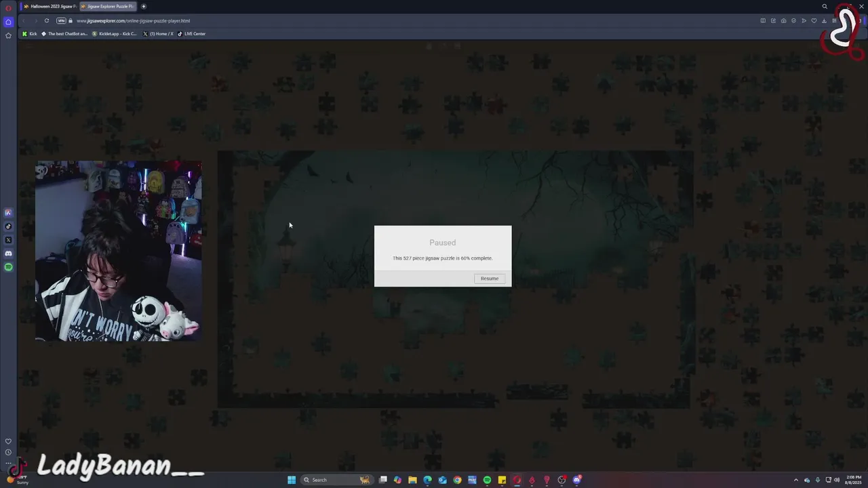Screen dimensions: 868x488
Task: Open the Opera sidebar home icon
Action: point(8,22)
